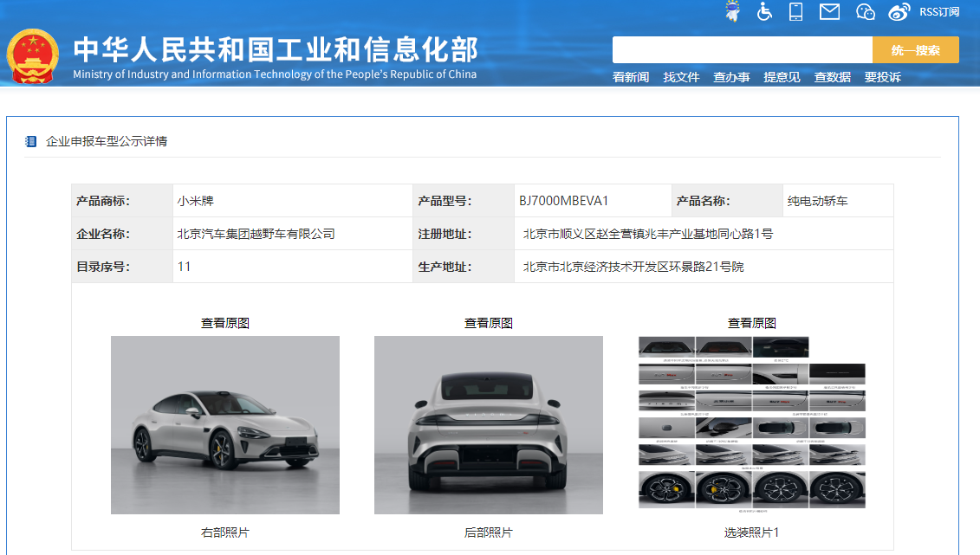Click 查看原图 above the right-side car photo
Screen dimensions: 980x555
click(x=225, y=323)
